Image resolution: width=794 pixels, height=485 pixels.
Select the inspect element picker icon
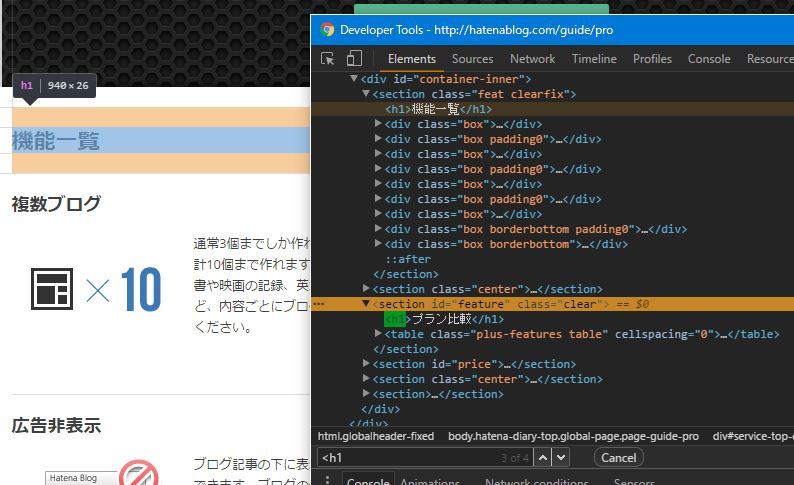pos(328,59)
